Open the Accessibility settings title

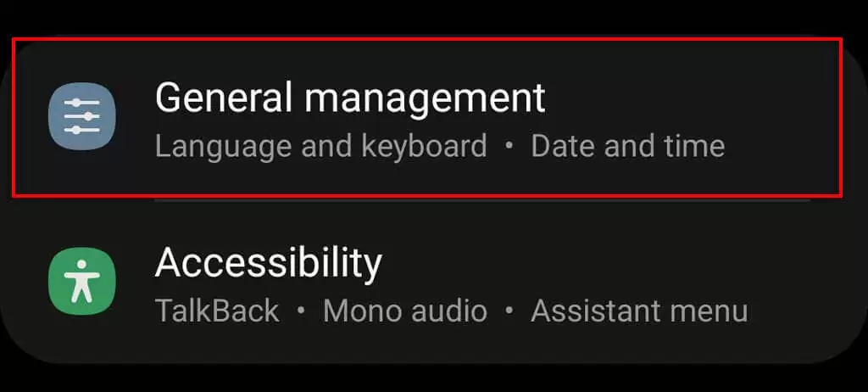pos(268,263)
